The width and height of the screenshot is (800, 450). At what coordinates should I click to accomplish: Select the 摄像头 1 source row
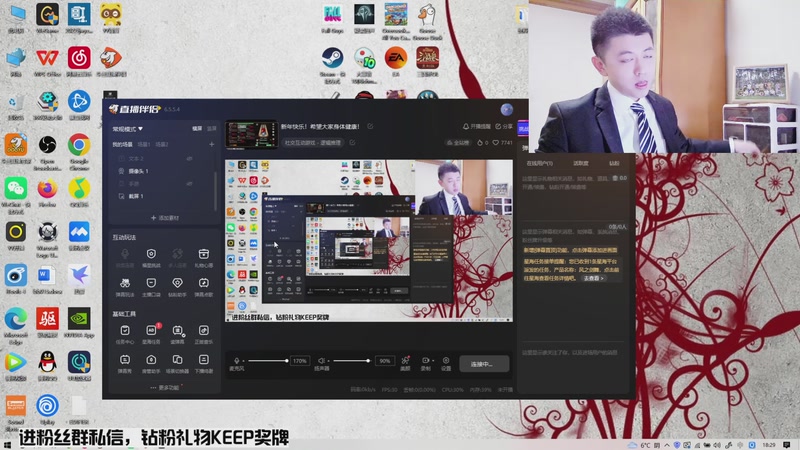point(163,171)
